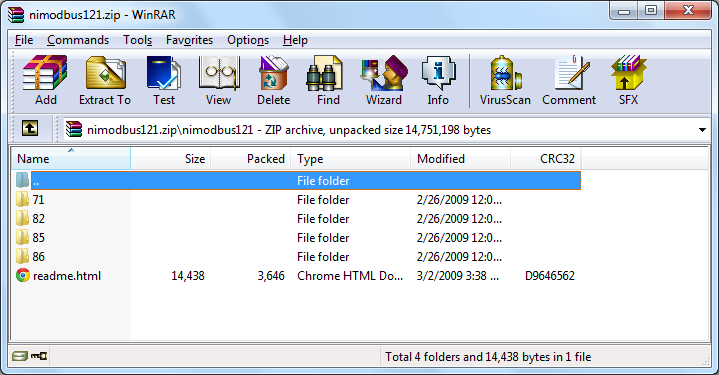This screenshot has height=375, width=719.
Task: Click 'File folder' type of folder 86
Action: click(x=323, y=256)
